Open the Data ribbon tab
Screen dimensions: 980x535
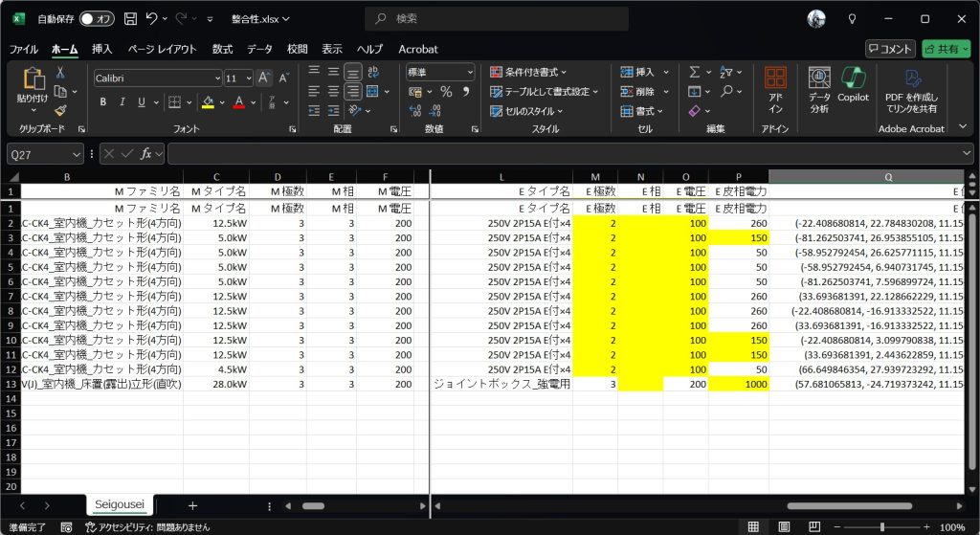click(259, 49)
